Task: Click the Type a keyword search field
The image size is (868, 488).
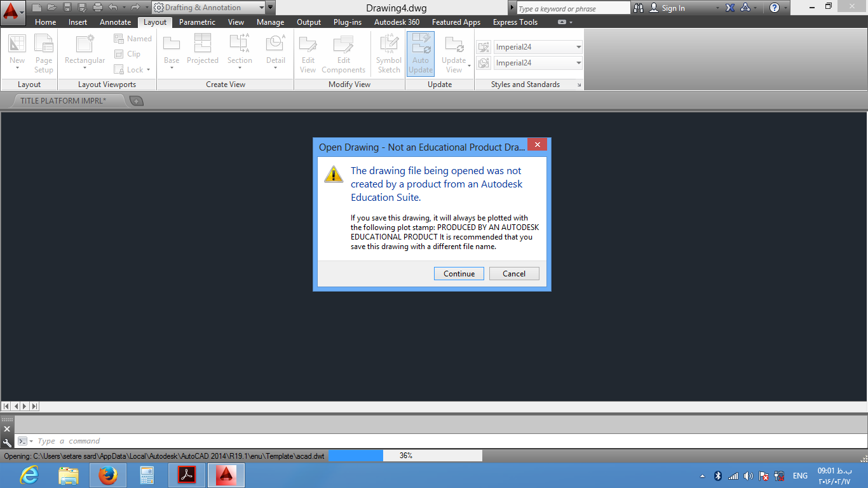Action: [x=573, y=8]
